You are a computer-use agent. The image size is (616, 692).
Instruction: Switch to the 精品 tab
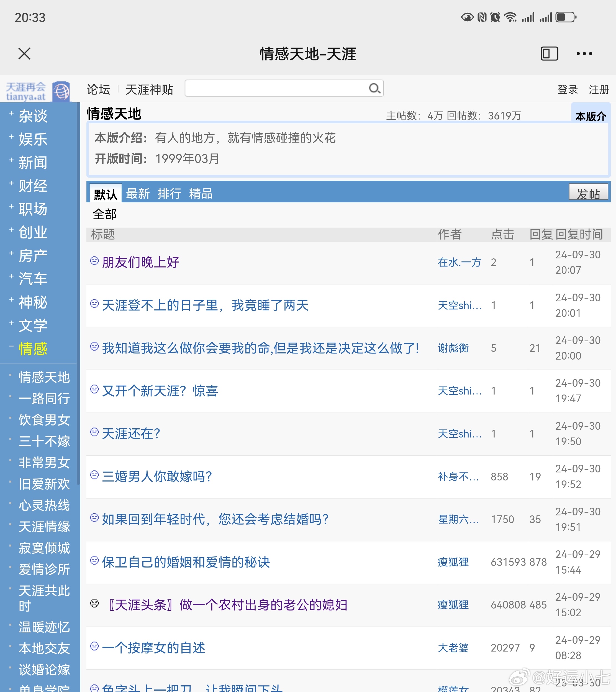[x=201, y=193]
